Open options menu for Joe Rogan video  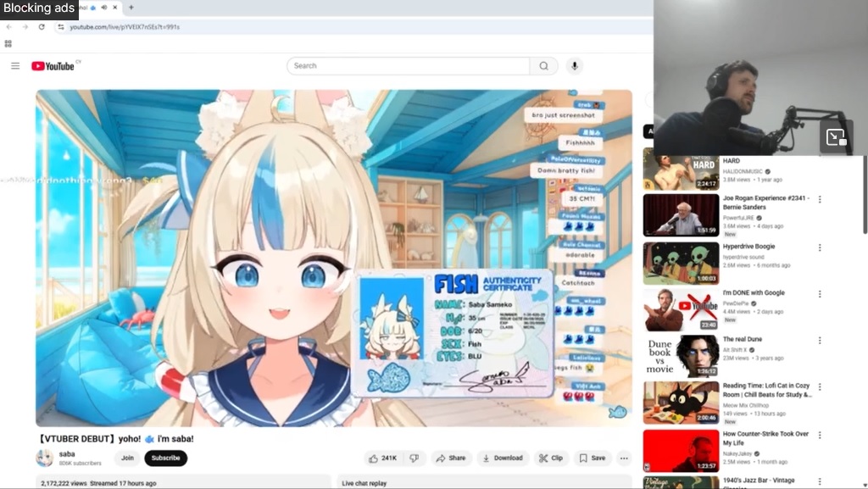pos(820,199)
